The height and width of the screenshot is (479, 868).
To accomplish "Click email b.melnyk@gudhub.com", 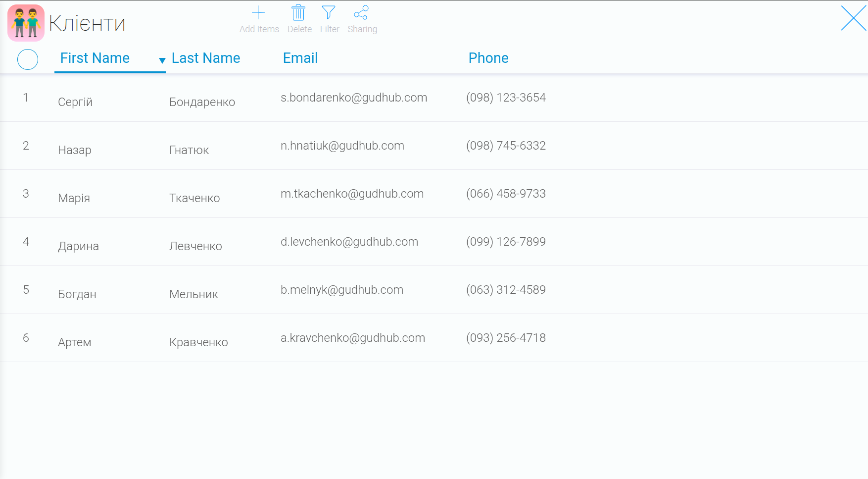I will tap(342, 290).
